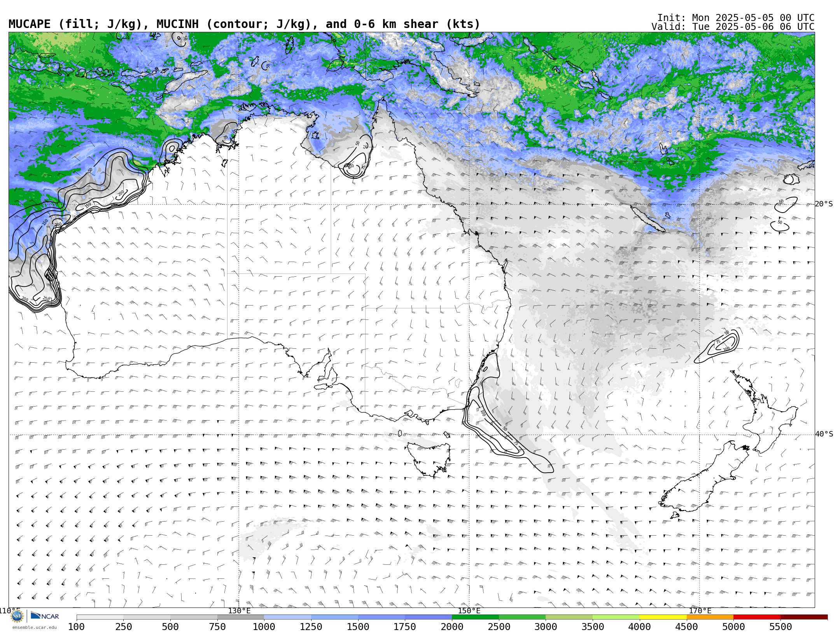Click the 40°S latitude label

click(824, 434)
